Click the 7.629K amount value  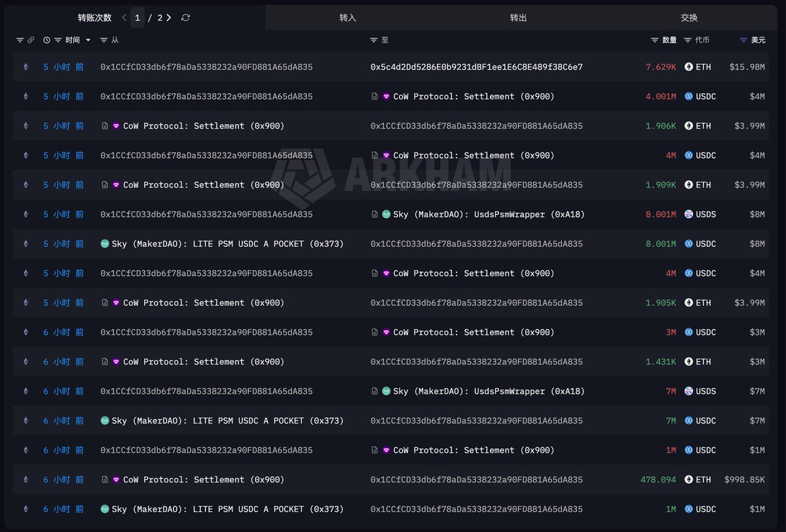[x=661, y=67]
